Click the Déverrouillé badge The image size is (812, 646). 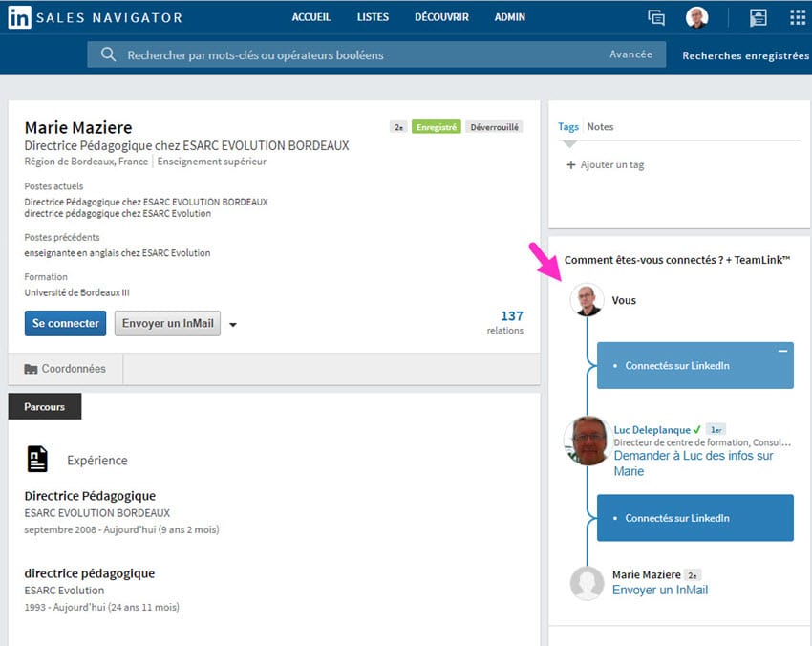[495, 127]
